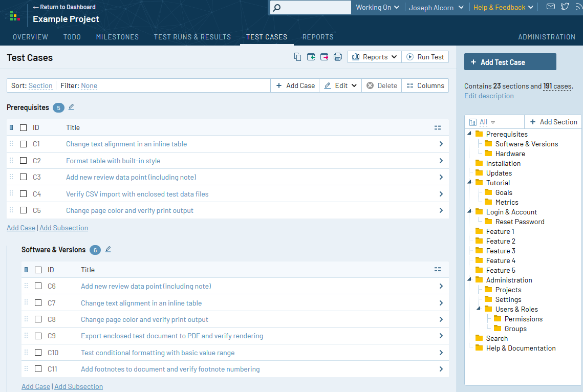This screenshot has width=583, height=392.
Task: Click in the search input field
Action: pos(311,8)
